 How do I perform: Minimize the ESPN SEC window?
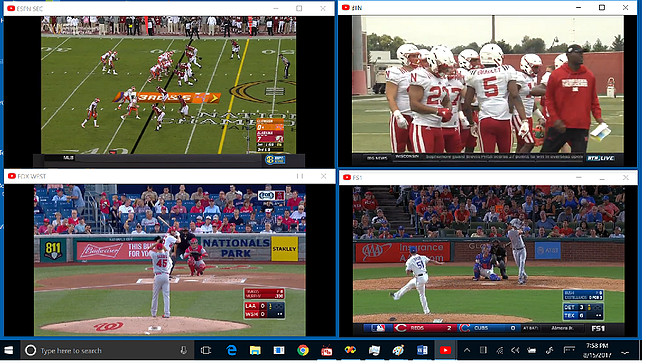[x=276, y=8]
